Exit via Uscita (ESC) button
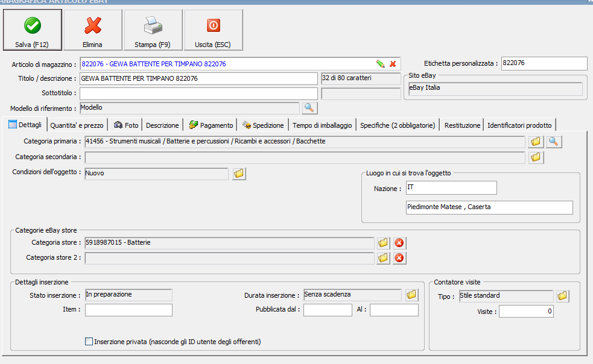Image resolution: width=593 pixels, height=364 pixels. click(x=213, y=30)
